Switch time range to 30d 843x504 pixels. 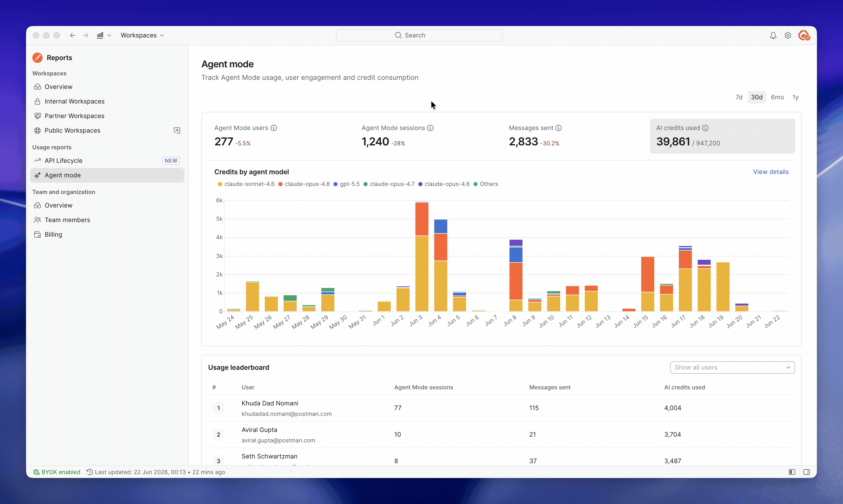(756, 97)
